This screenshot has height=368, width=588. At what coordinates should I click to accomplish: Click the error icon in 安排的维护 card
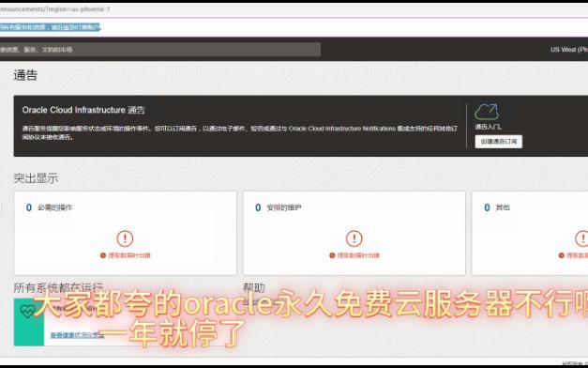(354, 238)
